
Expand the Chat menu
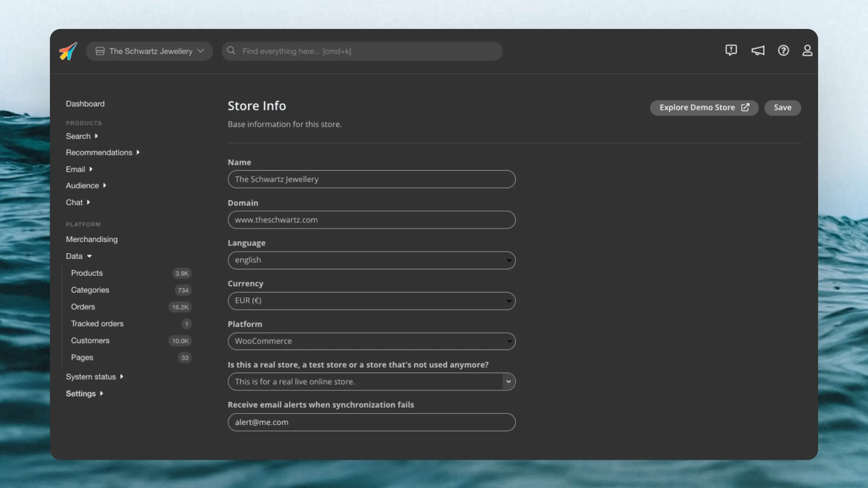[78, 202]
